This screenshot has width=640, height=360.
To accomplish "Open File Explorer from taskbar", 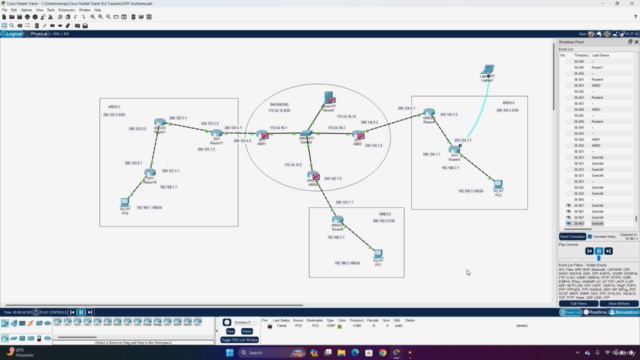I will [341, 353].
